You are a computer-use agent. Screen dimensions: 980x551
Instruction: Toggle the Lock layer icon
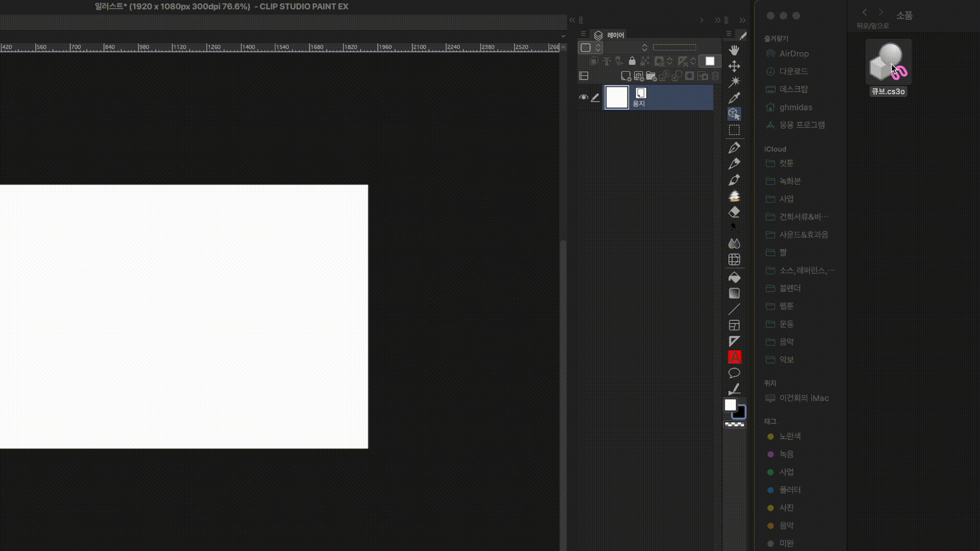(x=632, y=61)
